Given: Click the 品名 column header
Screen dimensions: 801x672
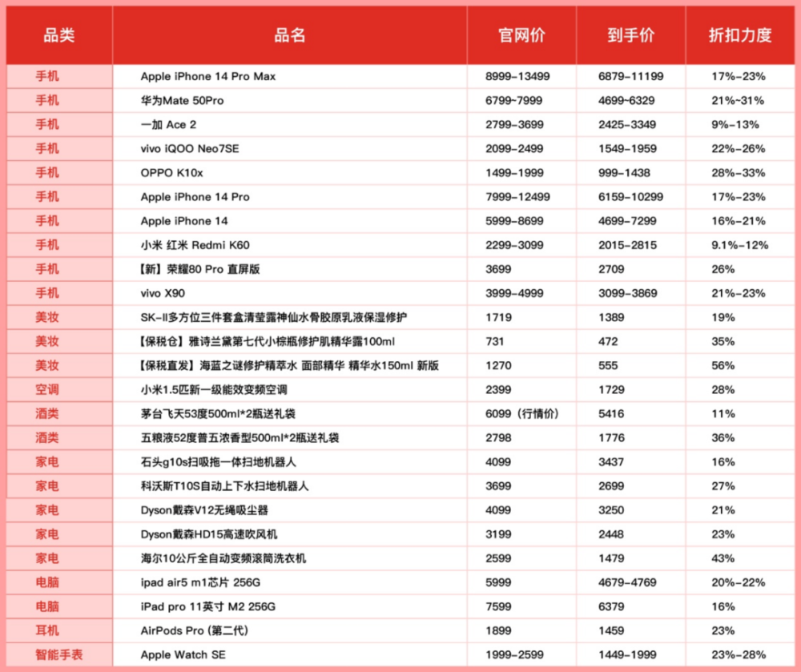Looking at the screenshot, I should click(x=290, y=34).
